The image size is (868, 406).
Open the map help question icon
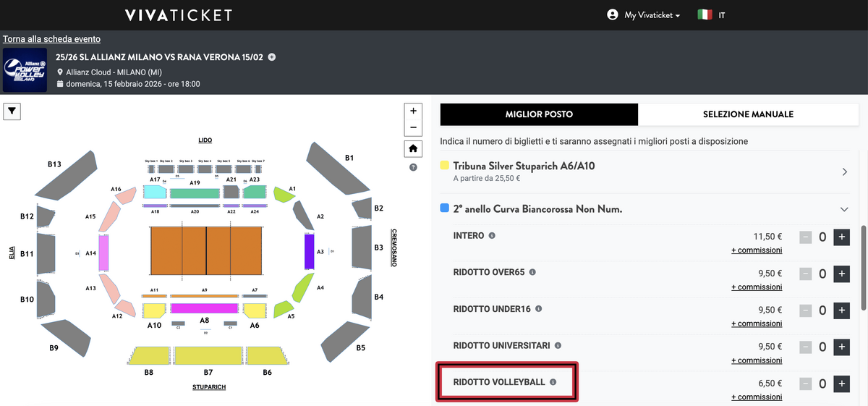[413, 167]
